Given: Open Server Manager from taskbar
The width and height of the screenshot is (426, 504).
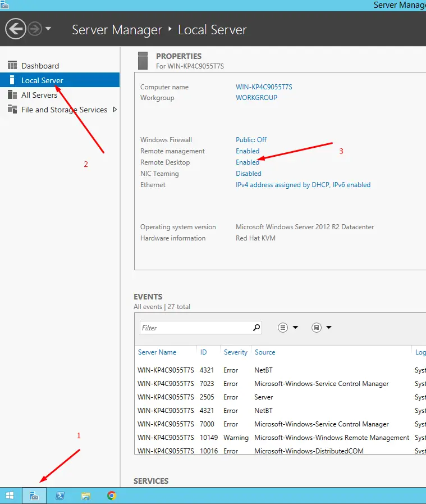Looking at the screenshot, I should click(34, 496).
